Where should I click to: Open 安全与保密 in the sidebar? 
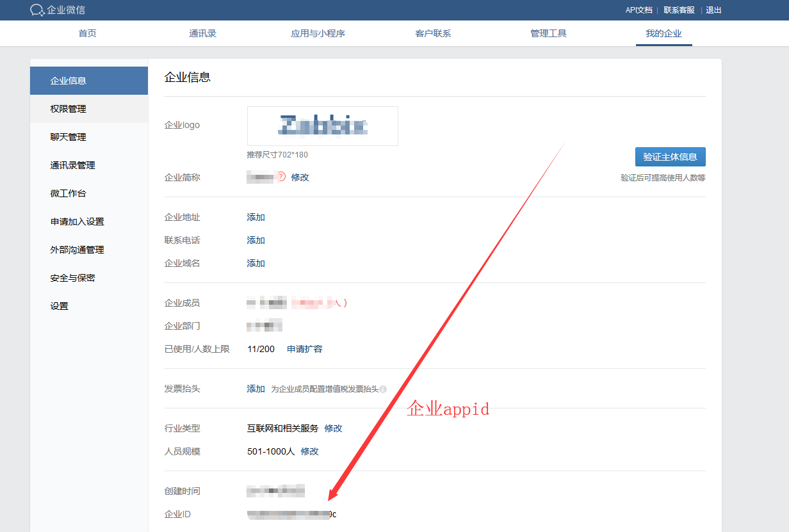coord(72,278)
